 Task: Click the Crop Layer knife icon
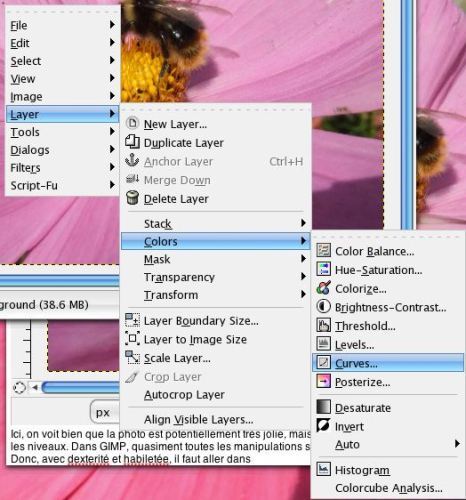click(x=132, y=377)
